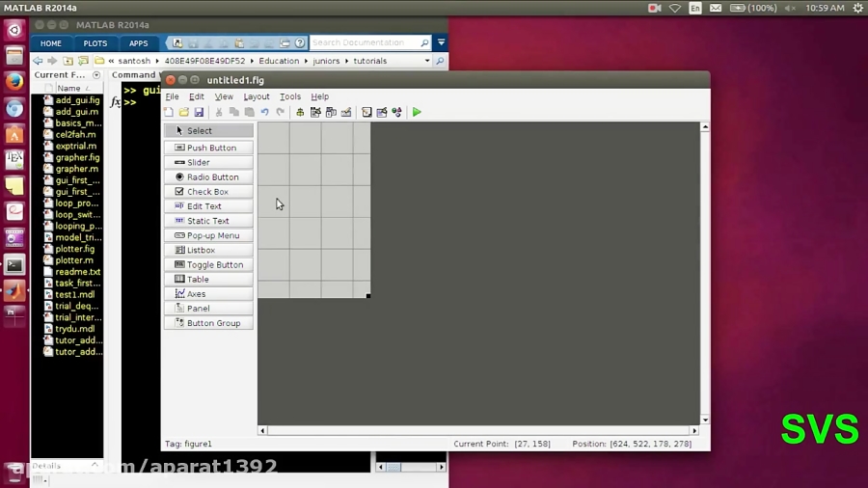The height and width of the screenshot is (488, 868).
Task: Select the Education folder in the path
Action: pos(279,61)
